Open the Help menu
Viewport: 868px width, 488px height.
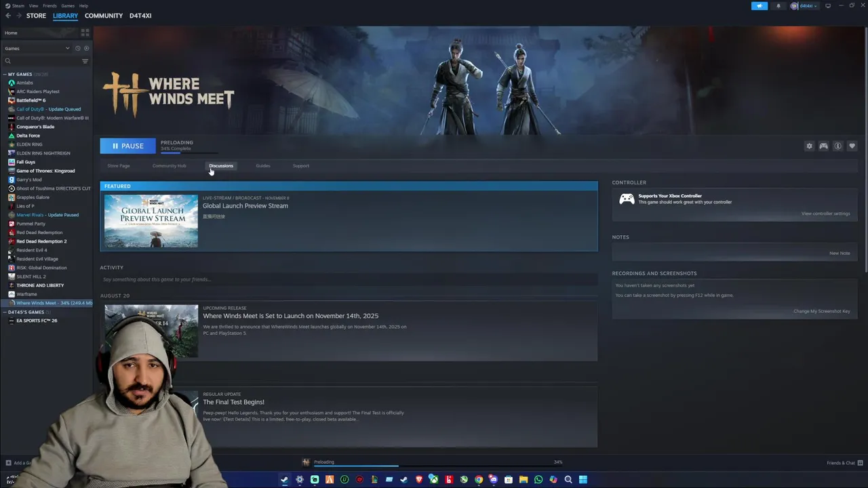[83, 5]
